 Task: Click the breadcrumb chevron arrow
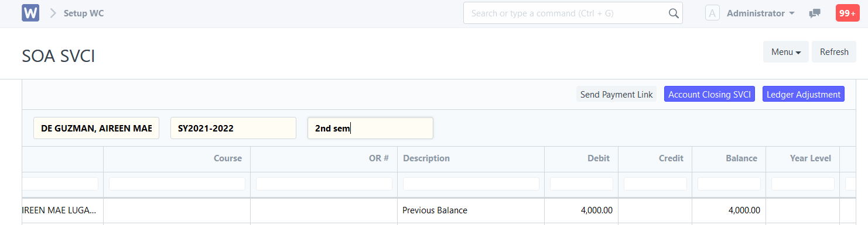tap(53, 13)
